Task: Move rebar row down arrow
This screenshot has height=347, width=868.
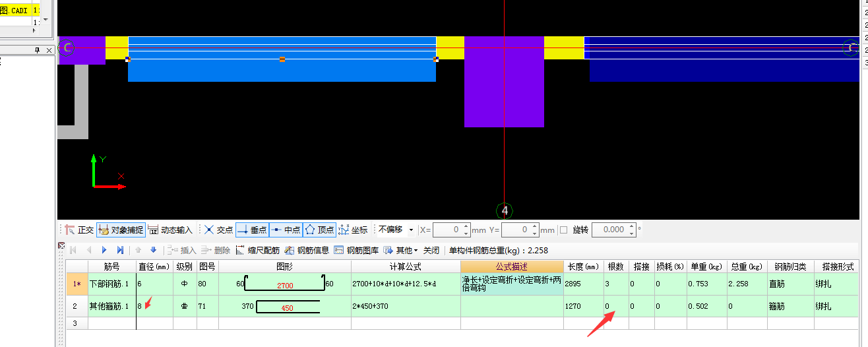Action: point(154,250)
